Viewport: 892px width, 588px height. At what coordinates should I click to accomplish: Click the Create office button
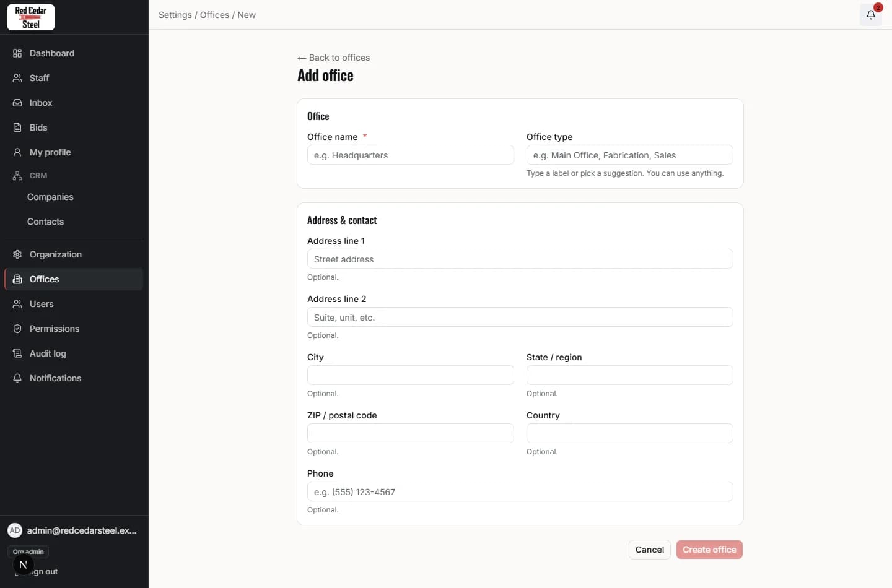pyautogui.click(x=709, y=550)
